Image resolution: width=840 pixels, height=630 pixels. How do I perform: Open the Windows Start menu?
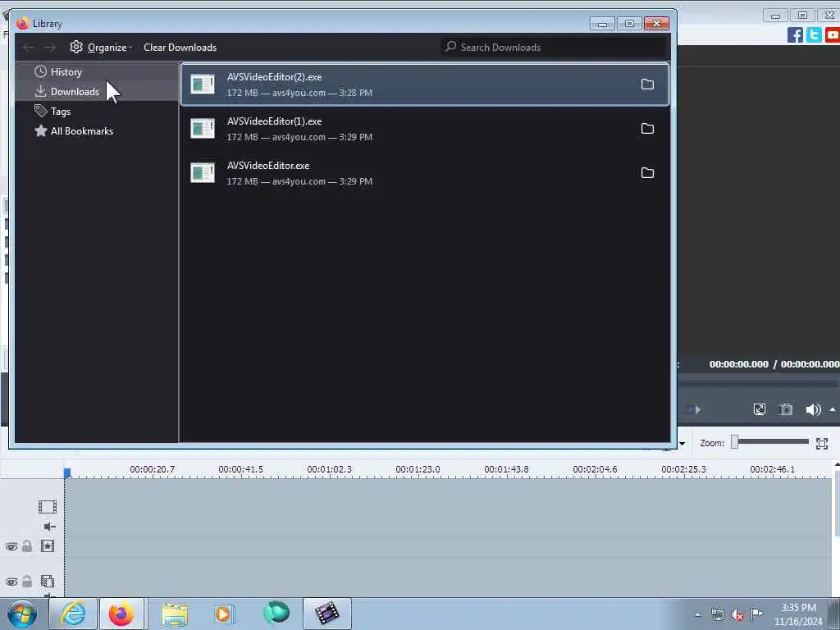pyautogui.click(x=22, y=614)
